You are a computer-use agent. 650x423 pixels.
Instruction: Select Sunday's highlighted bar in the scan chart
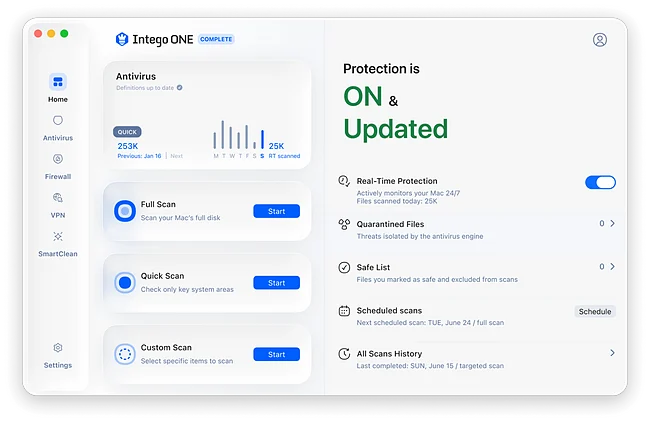click(262, 139)
